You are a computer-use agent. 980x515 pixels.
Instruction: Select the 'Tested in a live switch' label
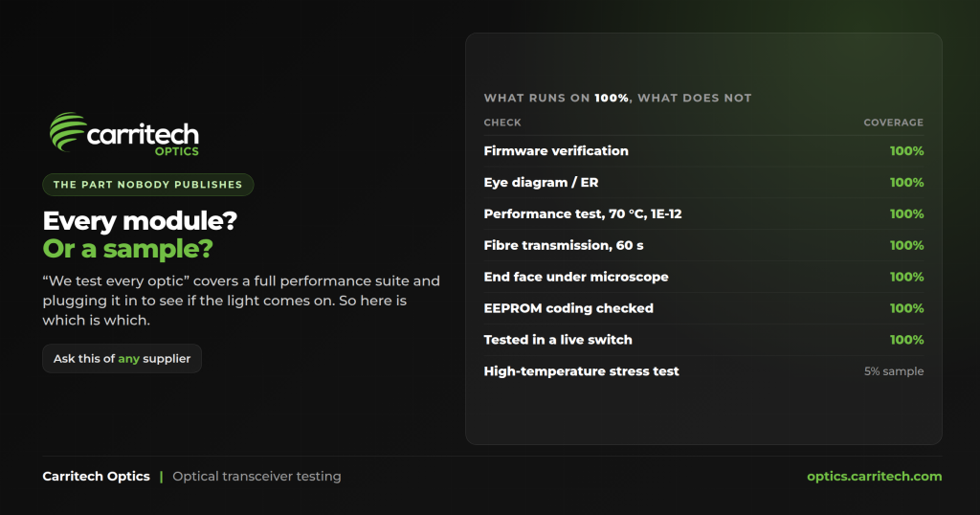[x=558, y=340]
